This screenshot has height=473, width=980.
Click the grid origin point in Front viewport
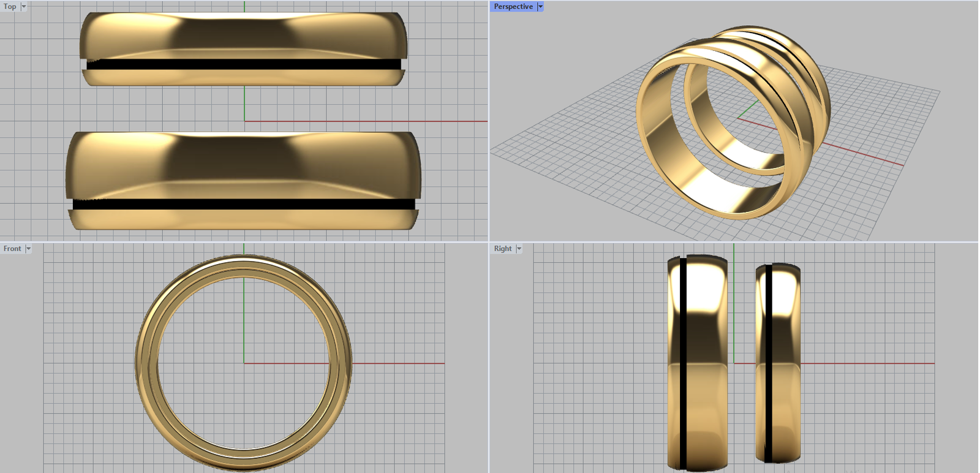pos(244,363)
